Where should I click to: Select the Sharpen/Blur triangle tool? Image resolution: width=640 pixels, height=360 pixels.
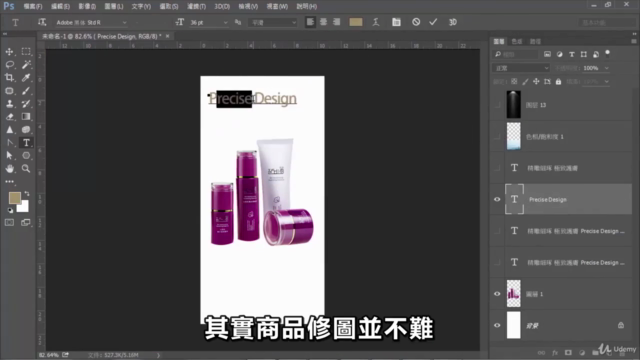(x=9, y=130)
